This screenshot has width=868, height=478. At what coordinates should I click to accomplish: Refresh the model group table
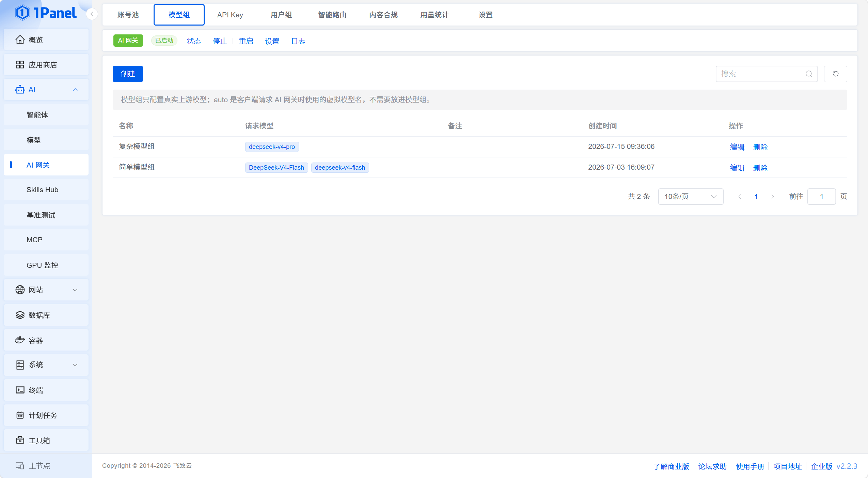(836, 74)
